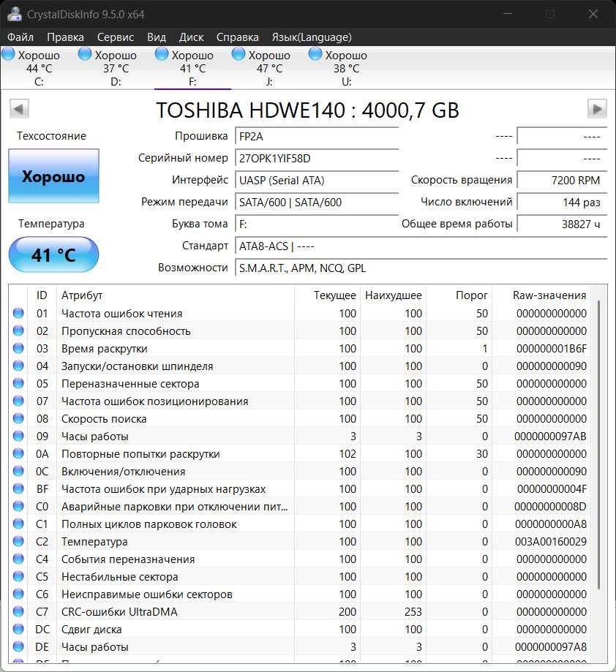616x672 pixels.
Task: Click status orb of attribute C4 События переназначения
Action: [x=18, y=559]
